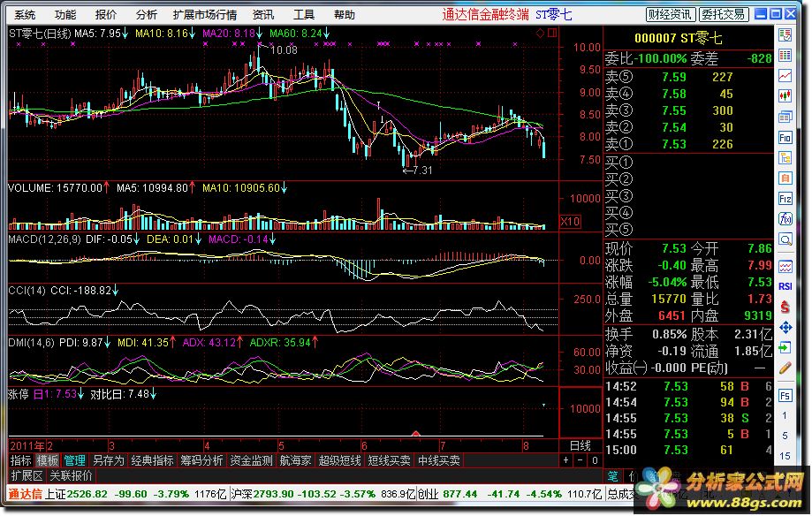Open the f(x) formula manager icon
This screenshot has height=516, width=812.
pos(785,218)
